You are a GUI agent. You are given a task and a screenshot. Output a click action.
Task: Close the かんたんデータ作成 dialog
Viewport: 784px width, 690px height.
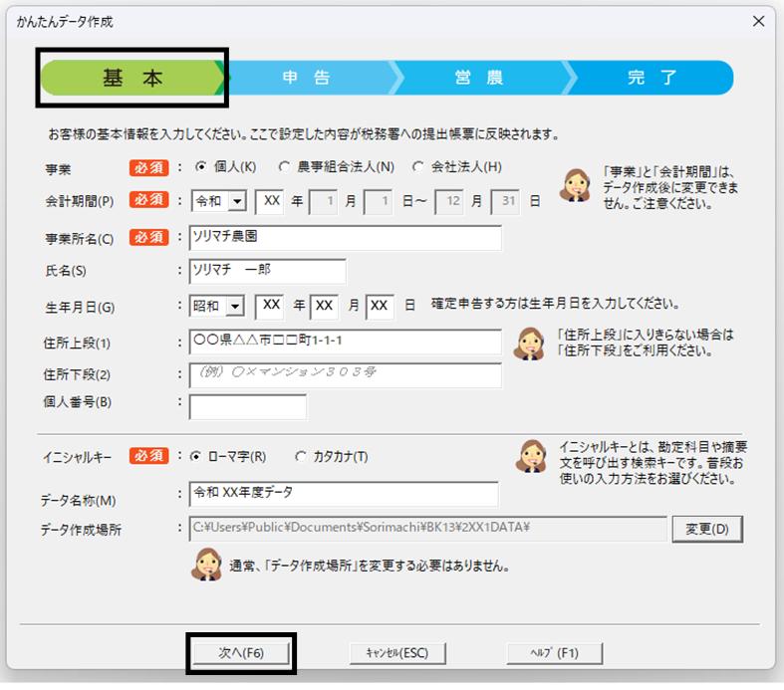coord(758,22)
